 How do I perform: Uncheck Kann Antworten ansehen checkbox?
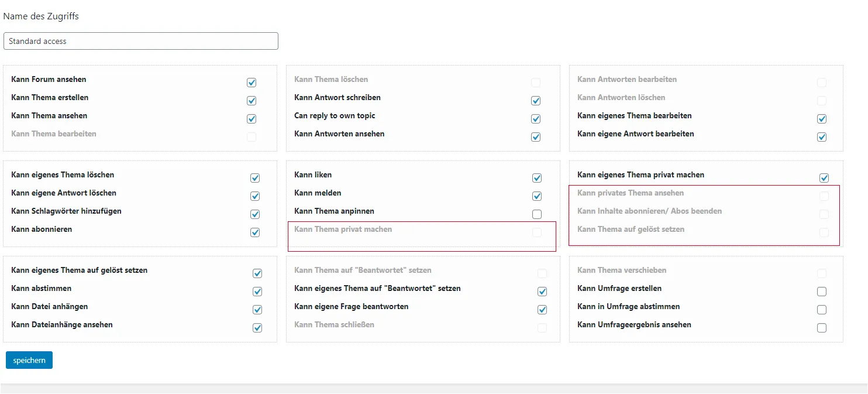[x=536, y=137]
